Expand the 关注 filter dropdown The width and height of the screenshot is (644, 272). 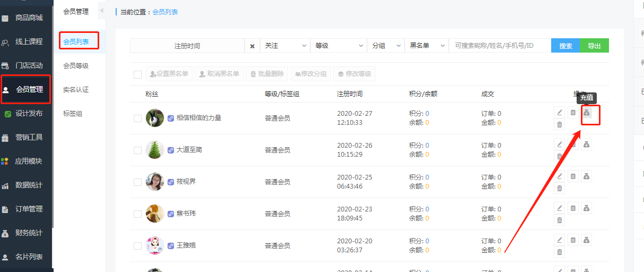(x=285, y=46)
